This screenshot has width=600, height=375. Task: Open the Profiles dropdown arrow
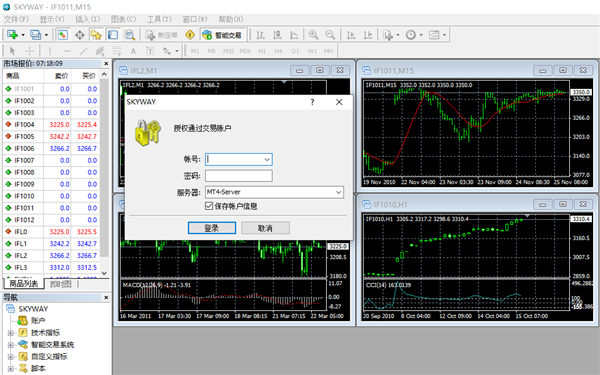(46, 35)
